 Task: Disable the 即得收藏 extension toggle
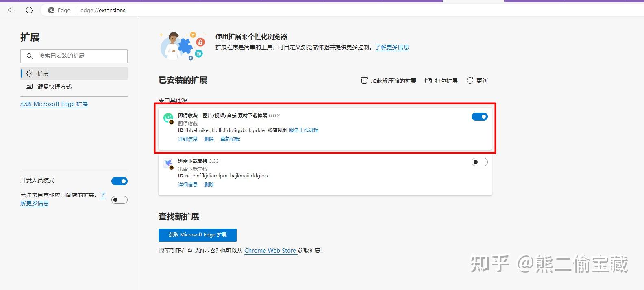click(x=480, y=117)
